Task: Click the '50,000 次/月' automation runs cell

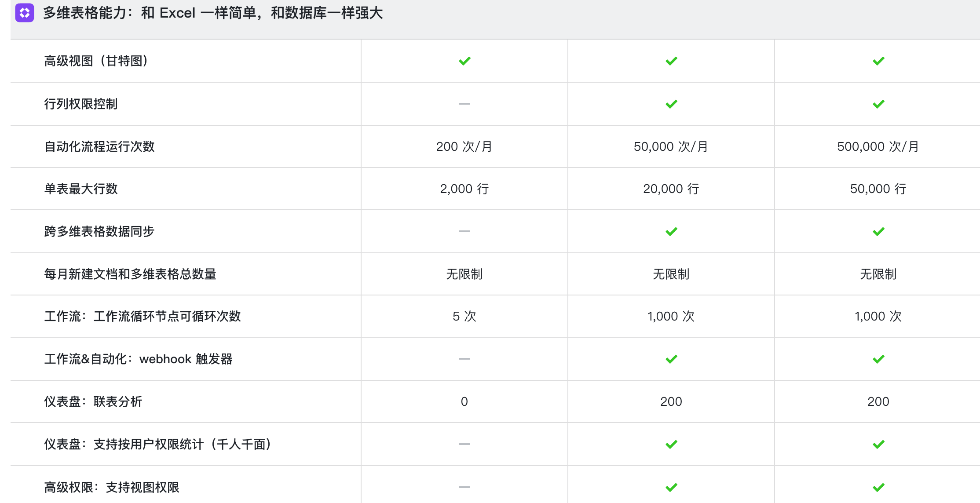Action: click(x=671, y=146)
